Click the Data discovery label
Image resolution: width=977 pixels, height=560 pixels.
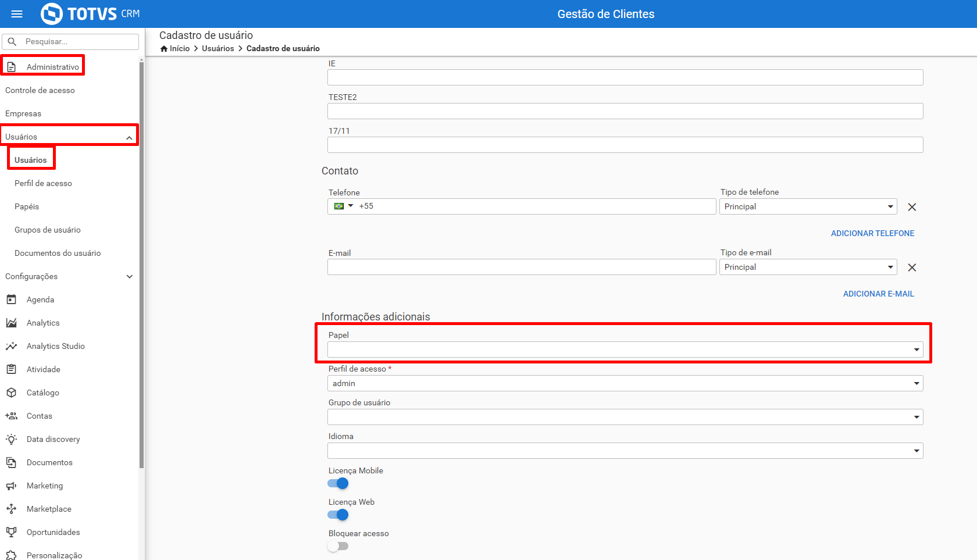pos(54,439)
